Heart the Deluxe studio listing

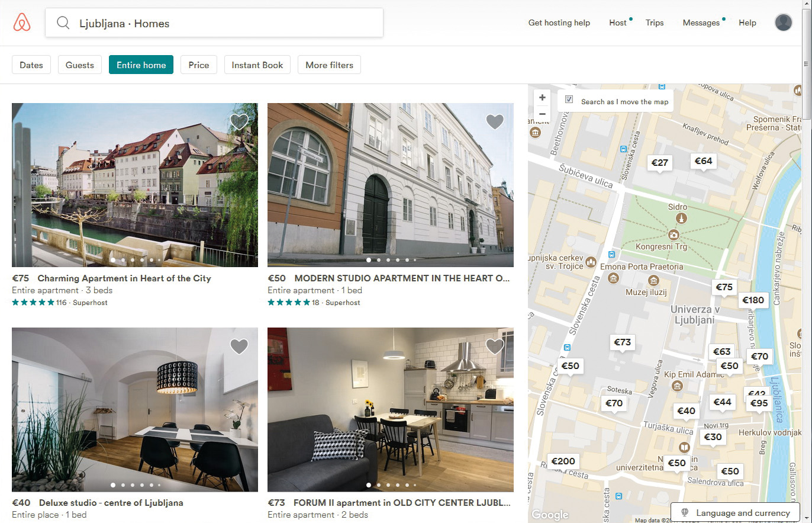point(239,346)
